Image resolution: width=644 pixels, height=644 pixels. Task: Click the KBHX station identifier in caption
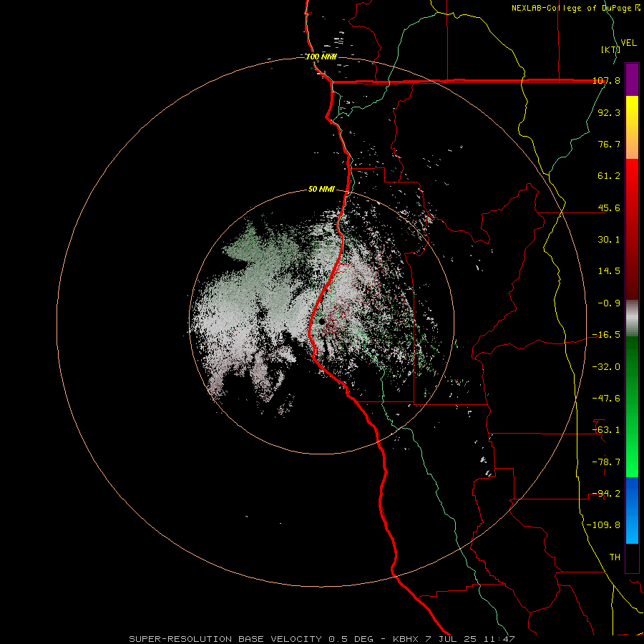[406, 639]
